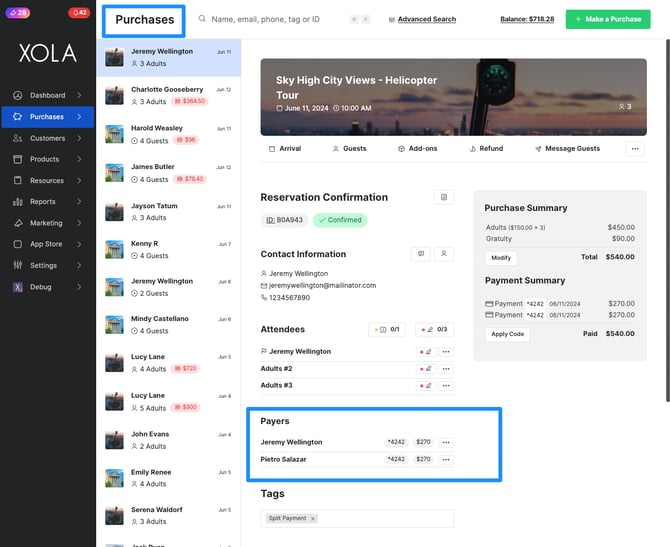Open more options for Pietro Salazar payer
The width and height of the screenshot is (670, 547).
click(x=446, y=459)
